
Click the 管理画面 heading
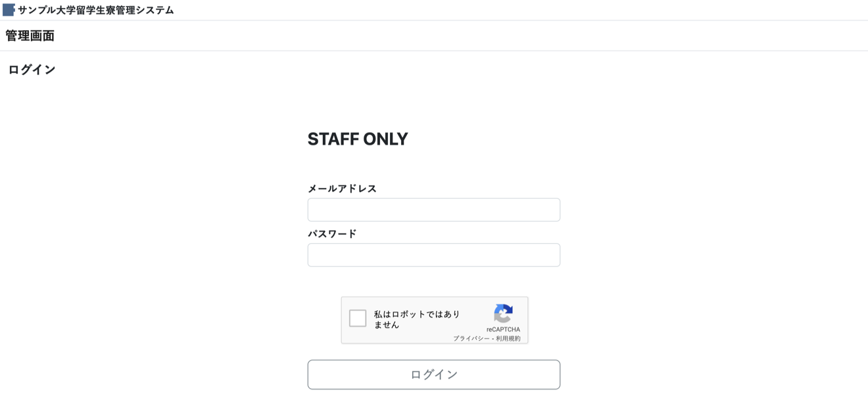[30, 36]
